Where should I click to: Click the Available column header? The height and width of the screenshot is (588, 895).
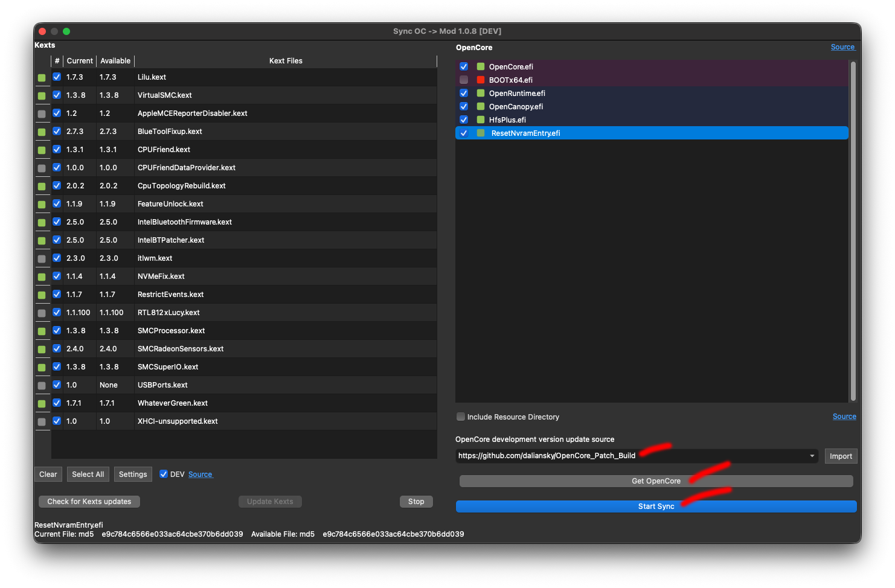(115, 61)
